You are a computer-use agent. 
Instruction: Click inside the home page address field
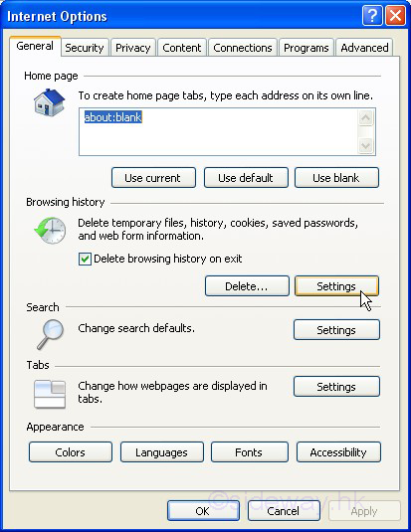click(218, 132)
